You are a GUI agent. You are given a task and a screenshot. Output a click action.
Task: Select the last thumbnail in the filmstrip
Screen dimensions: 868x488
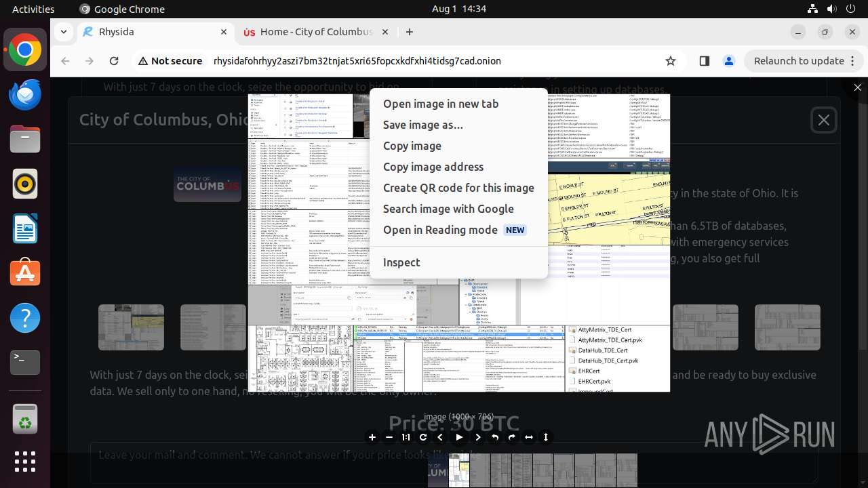pyautogui.click(x=627, y=470)
